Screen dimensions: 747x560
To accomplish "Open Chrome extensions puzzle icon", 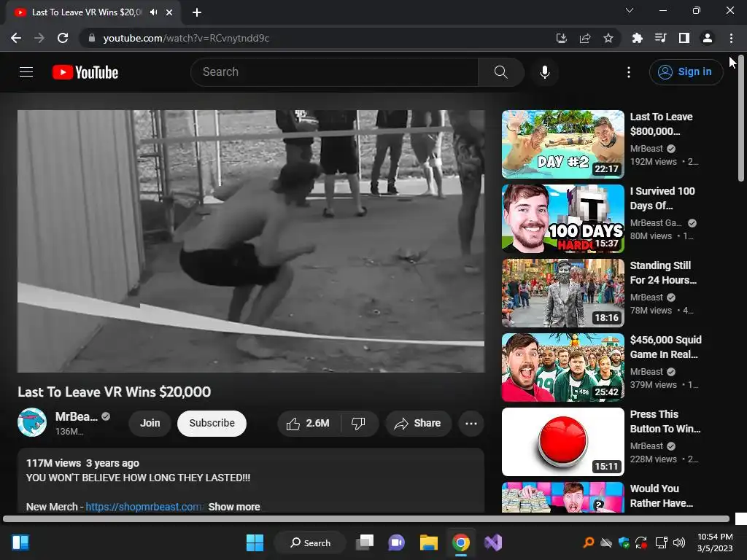I will coord(637,38).
